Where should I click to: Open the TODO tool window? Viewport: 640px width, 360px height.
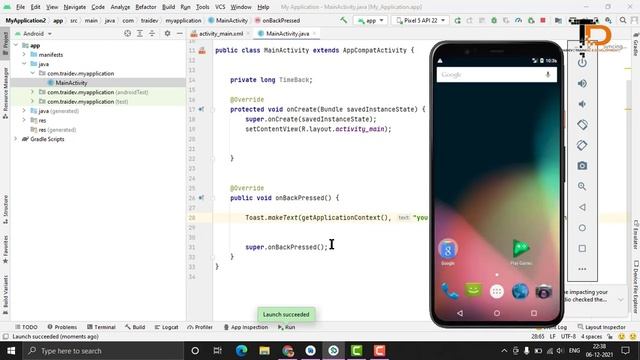pos(26,327)
